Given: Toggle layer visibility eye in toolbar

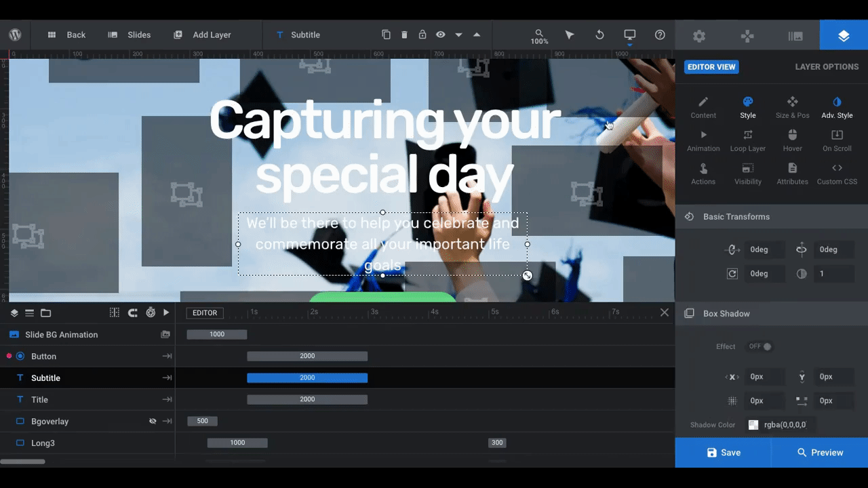Looking at the screenshot, I should 441,35.
